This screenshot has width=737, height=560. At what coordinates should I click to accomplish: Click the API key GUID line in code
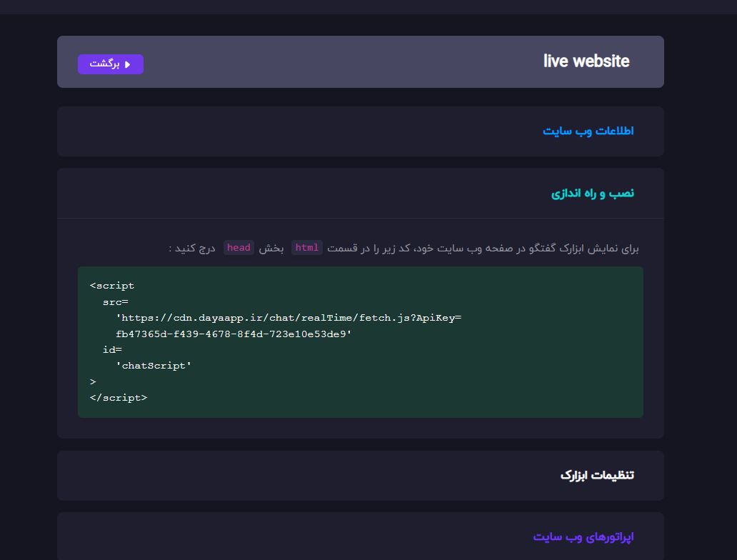(x=234, y=334)
